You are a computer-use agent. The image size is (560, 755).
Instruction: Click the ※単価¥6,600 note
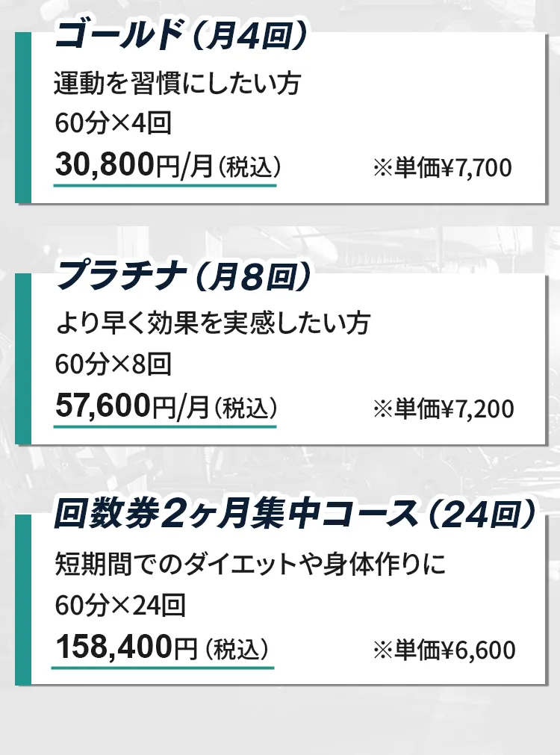[x=444, y=650]
